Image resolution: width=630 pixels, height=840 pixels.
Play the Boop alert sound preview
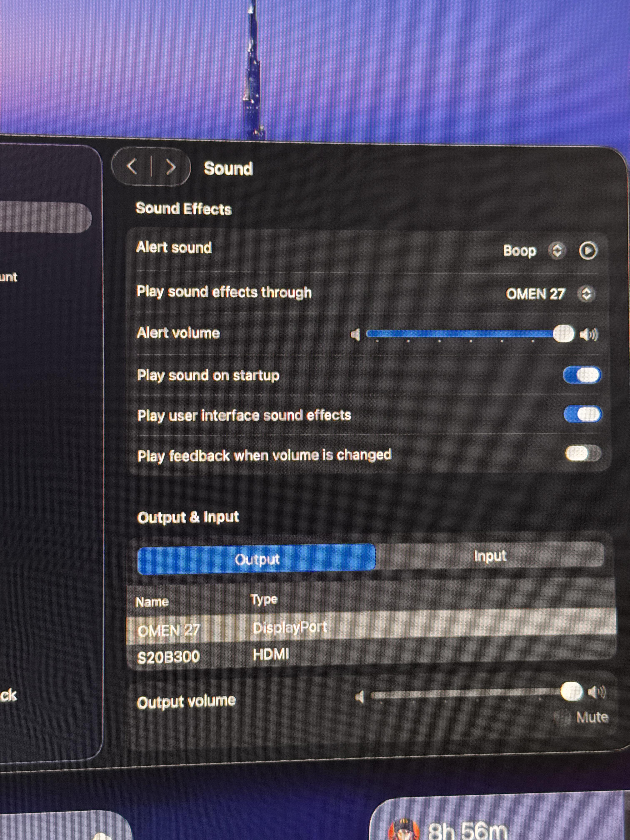click(588, 251)
